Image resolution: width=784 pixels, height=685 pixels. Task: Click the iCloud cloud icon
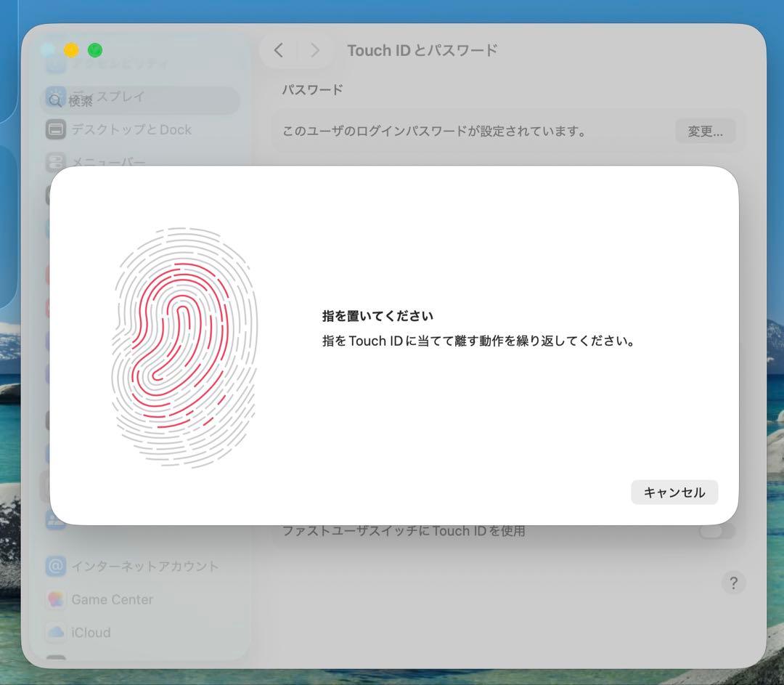[x=56, y=632]
